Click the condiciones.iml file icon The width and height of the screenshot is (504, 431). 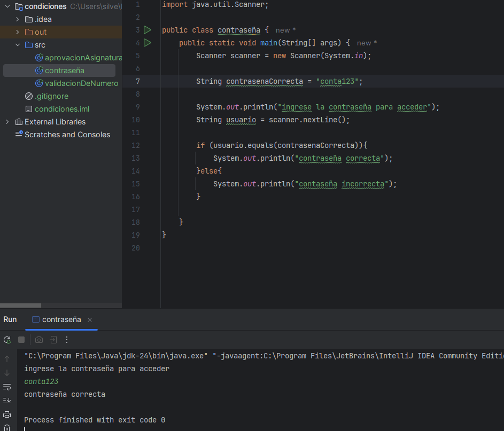click(x=29, y=109)
